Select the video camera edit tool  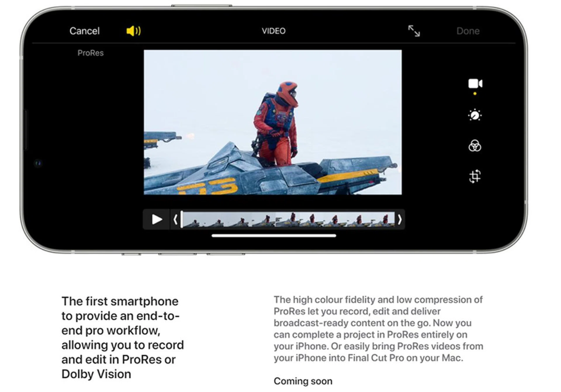[x=475, y=84]
